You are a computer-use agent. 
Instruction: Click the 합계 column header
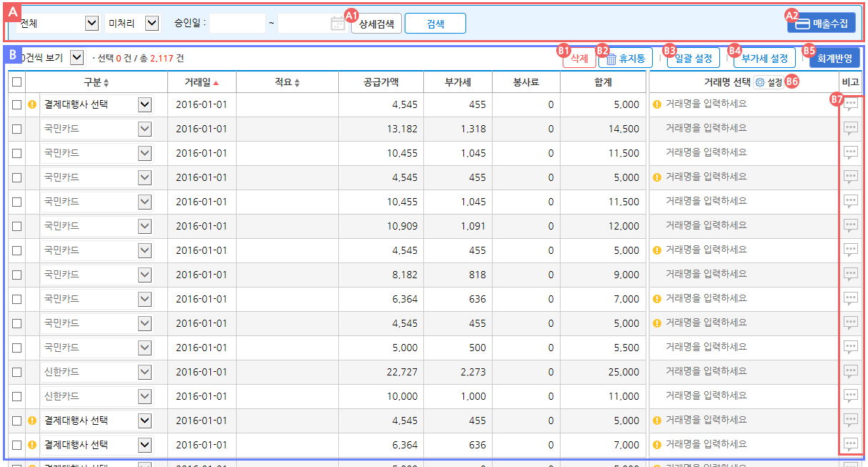(603, 83)
